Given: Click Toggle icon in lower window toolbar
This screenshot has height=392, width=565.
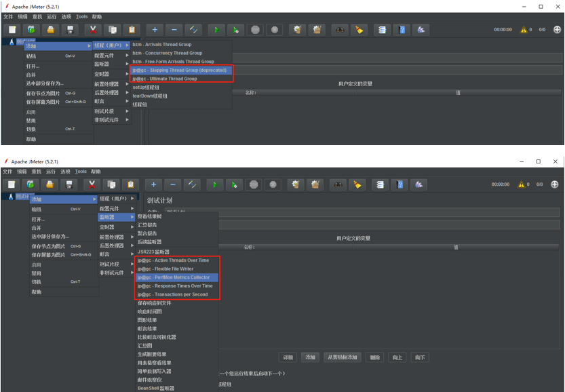Looking at the screenshot, I should (192, 185).
